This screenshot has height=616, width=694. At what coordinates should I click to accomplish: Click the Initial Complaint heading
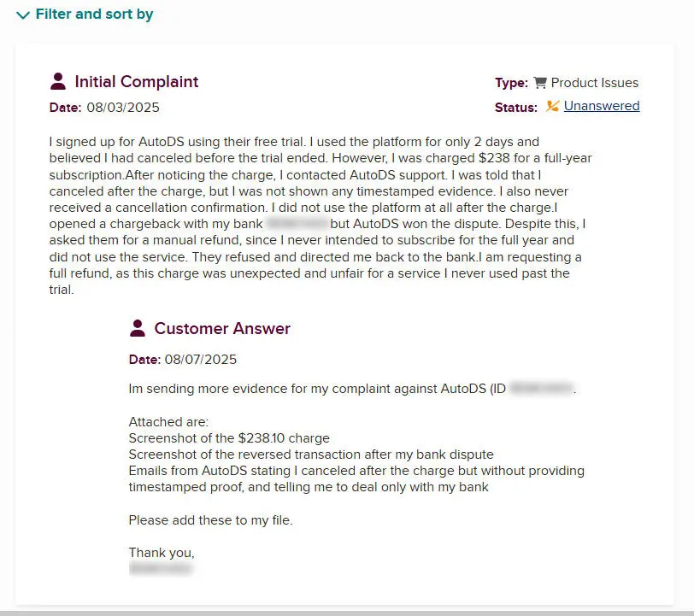[x=136, y=82]
